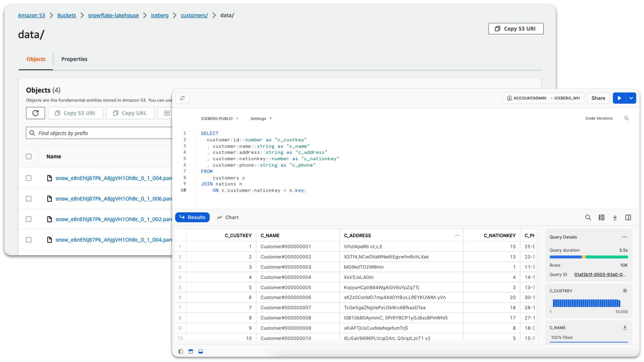This screenshot has width=644, height=362.
Task: Download results with the download arrow icon
Action: click(615, 218)
